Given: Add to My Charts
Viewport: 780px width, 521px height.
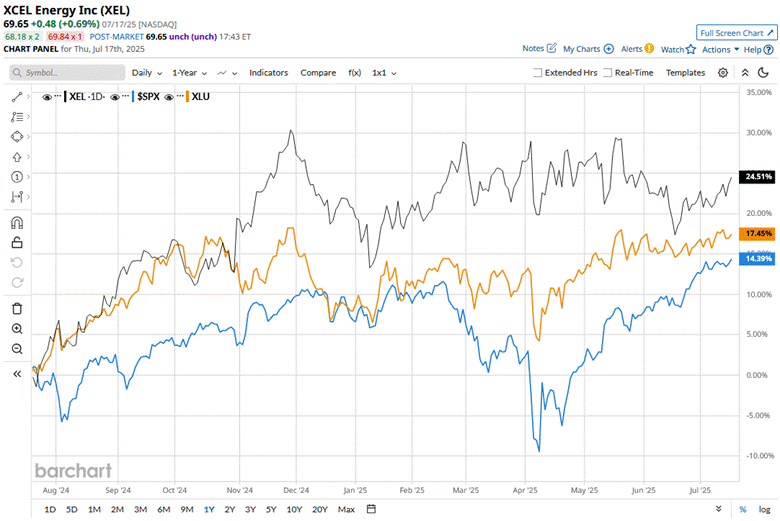Looking at the screenshot, I should click(588, 49).
